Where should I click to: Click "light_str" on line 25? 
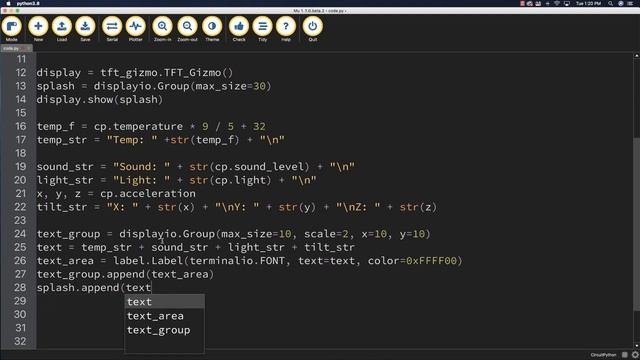point(256,247)
